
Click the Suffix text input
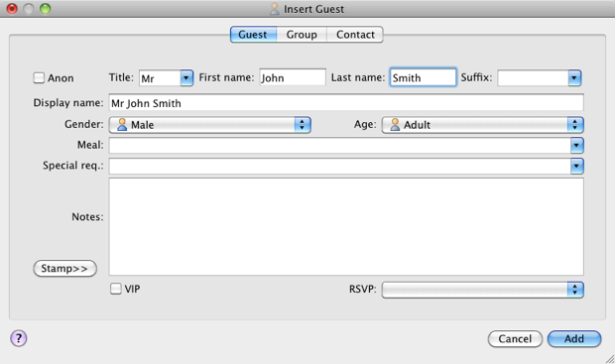coord(533,77)
